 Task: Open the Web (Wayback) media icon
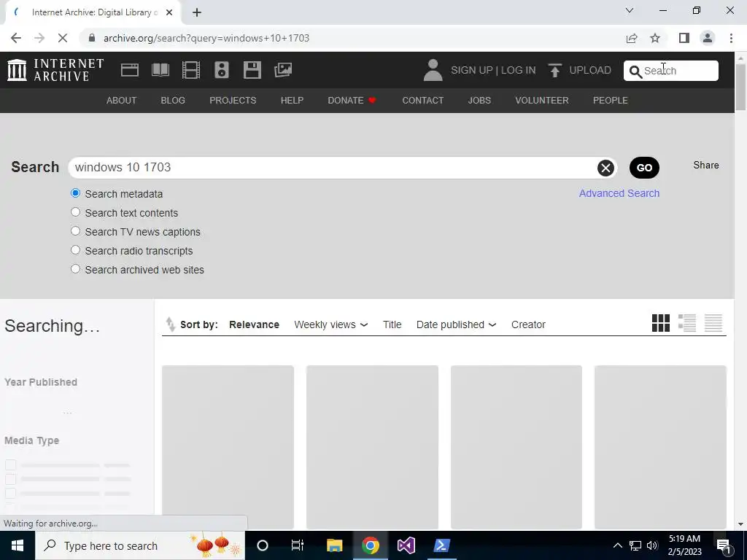click(x=130, y=70)
